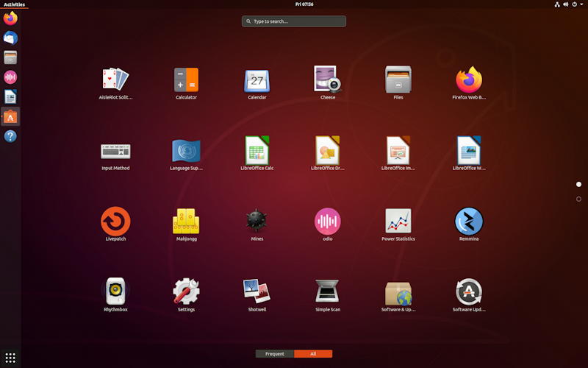This screenshot has height=368, width=588.
Task: Open the AisleRiot Solitaire app
Action: tap(115, 79)
